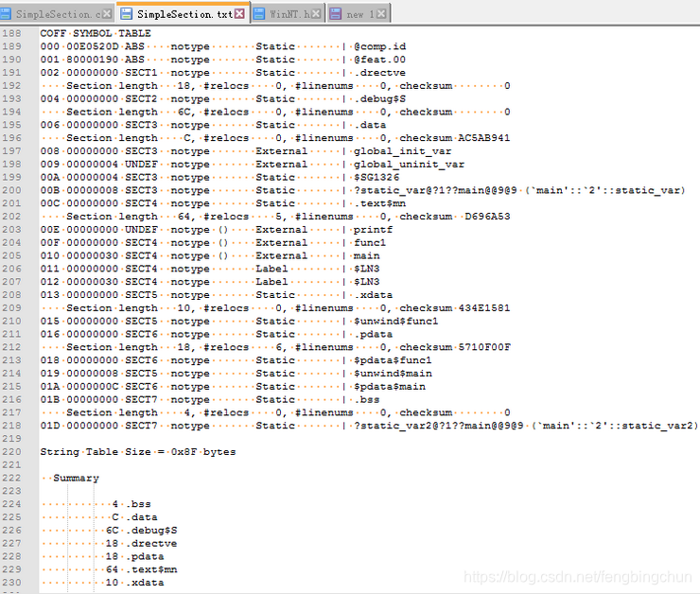
Task: Switch to the SimpleSection.txt tab
Action: pos(183,14)
